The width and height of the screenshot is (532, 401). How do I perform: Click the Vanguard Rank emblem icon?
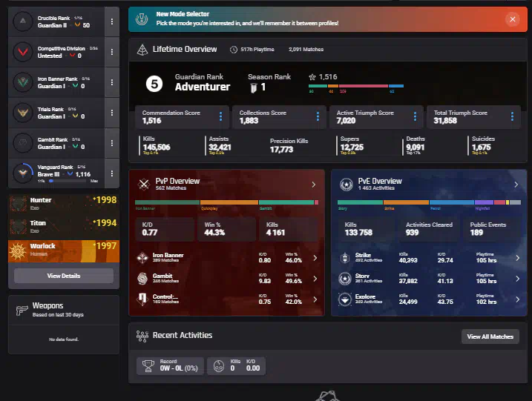(x=23, y=173)
